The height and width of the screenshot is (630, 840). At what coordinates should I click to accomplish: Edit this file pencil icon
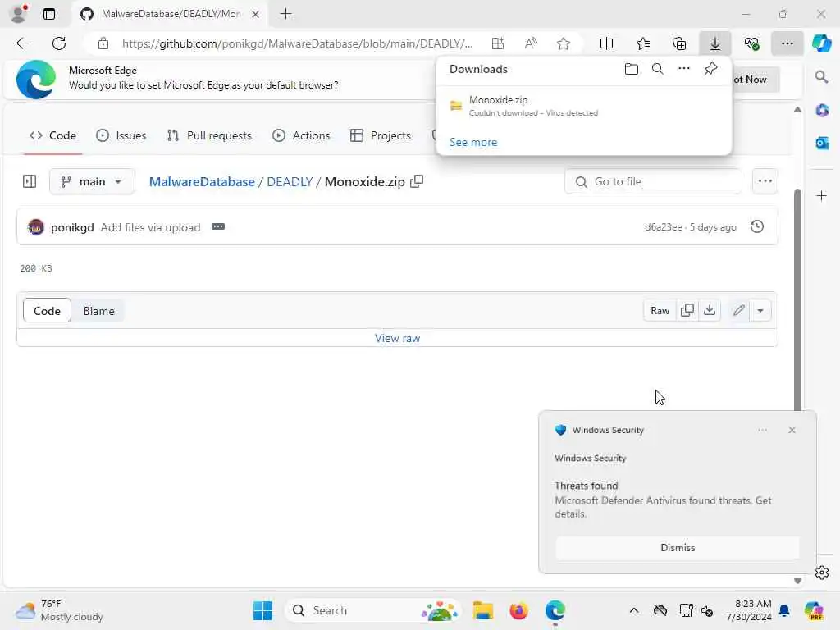pos(739,310)
